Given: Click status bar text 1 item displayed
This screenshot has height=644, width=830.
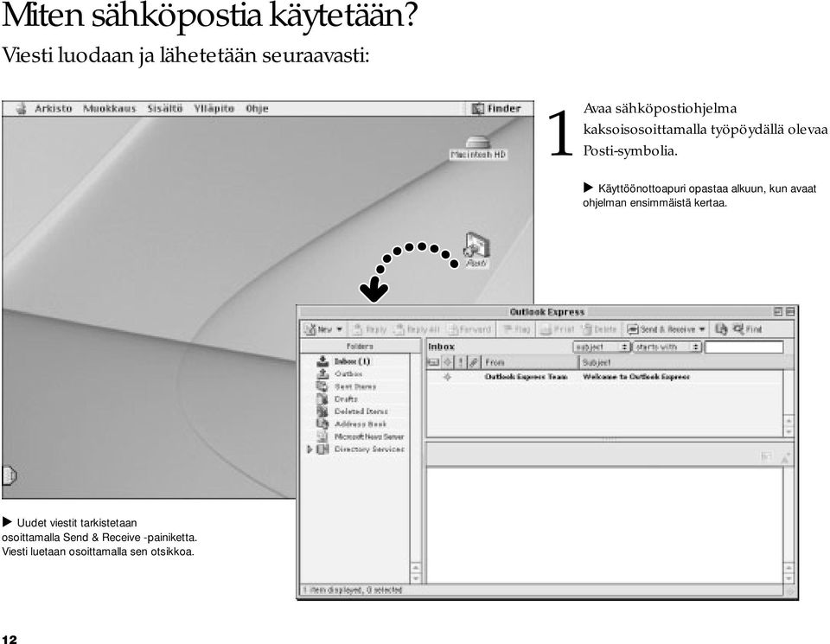Looking at the screenshot, I should (353, 590).
